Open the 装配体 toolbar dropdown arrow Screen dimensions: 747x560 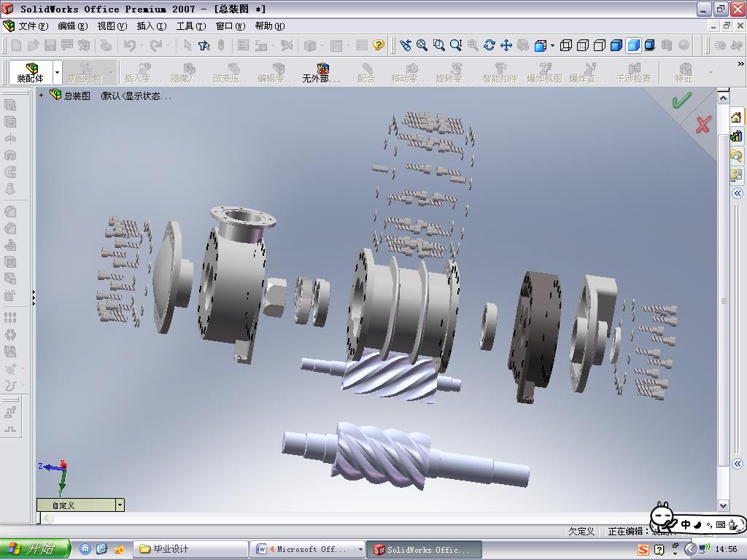[x=57, y=73]
